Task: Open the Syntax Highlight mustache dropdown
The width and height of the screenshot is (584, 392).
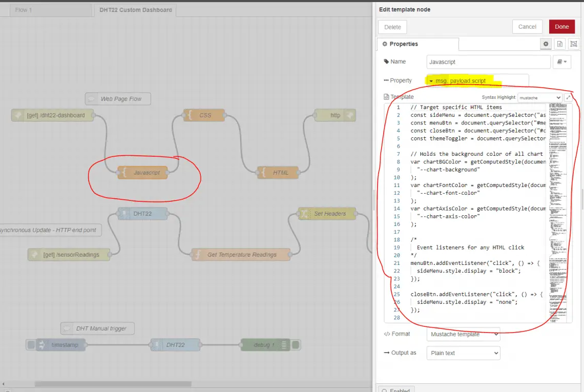Action: pyautogui.click(x=539, y=97)
